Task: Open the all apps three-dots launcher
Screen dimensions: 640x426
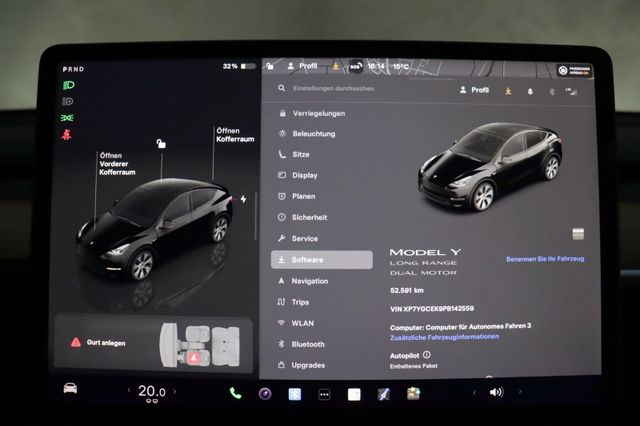Action: point(323,394)
